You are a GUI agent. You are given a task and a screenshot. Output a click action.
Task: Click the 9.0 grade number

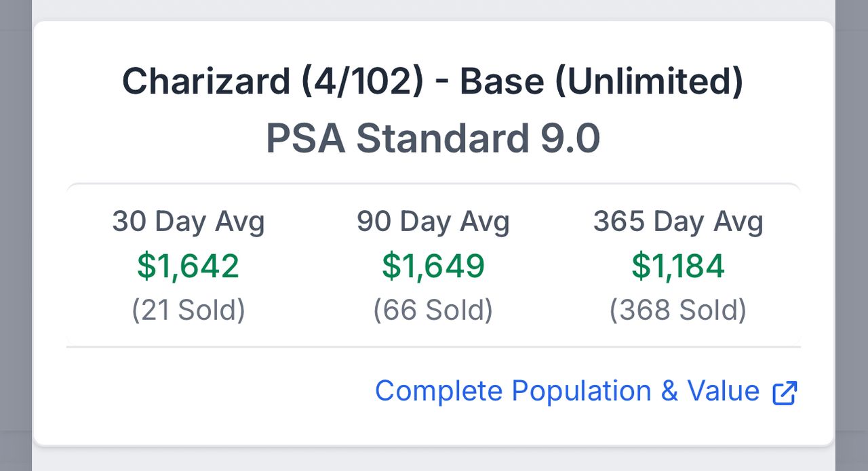click(570, 138)
